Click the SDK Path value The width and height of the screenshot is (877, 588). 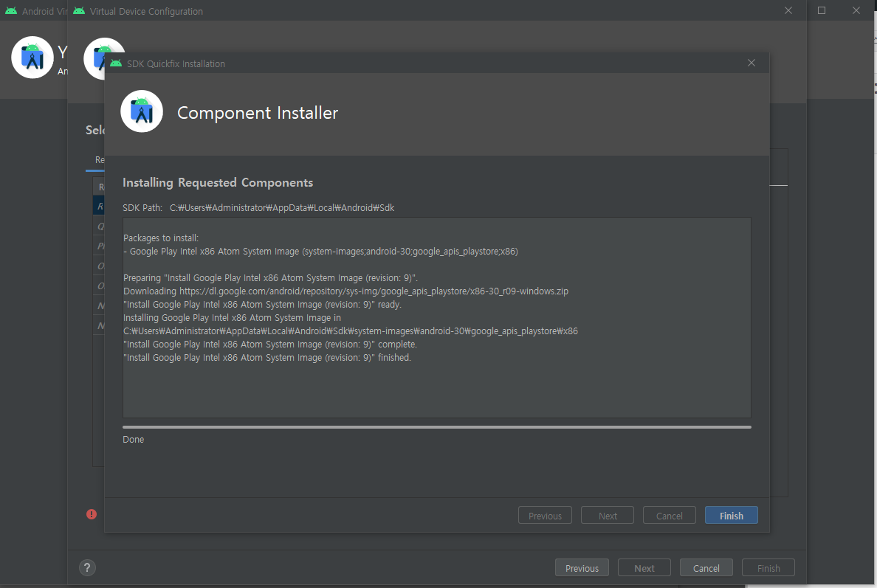(x=282, y=207)
